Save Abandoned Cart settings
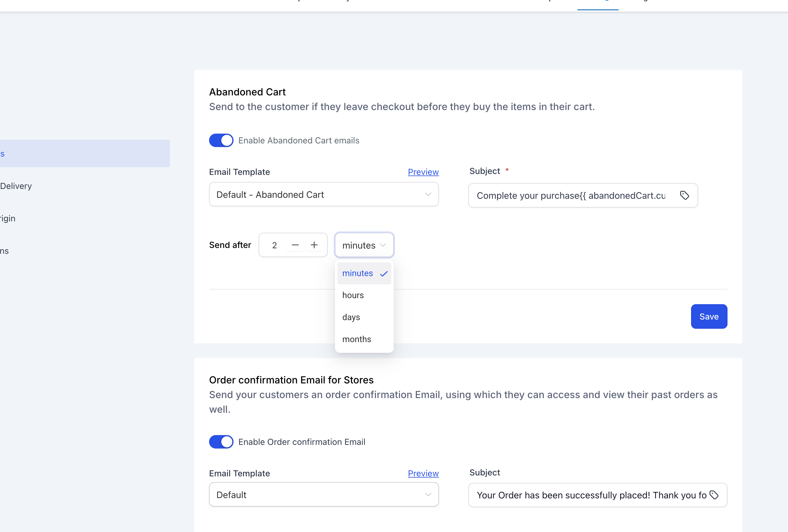The image size is (788, 532). tap(709, 316)
